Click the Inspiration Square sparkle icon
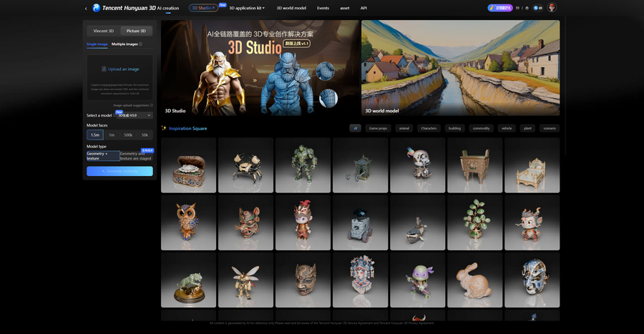The width and height of the screenshot is (644, 334). point(164,128)
